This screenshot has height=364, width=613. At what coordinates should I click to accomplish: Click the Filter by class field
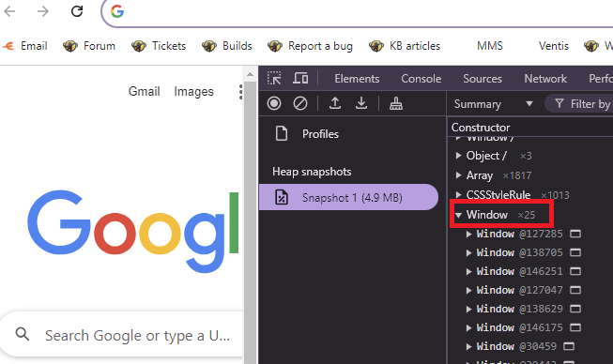579,104
